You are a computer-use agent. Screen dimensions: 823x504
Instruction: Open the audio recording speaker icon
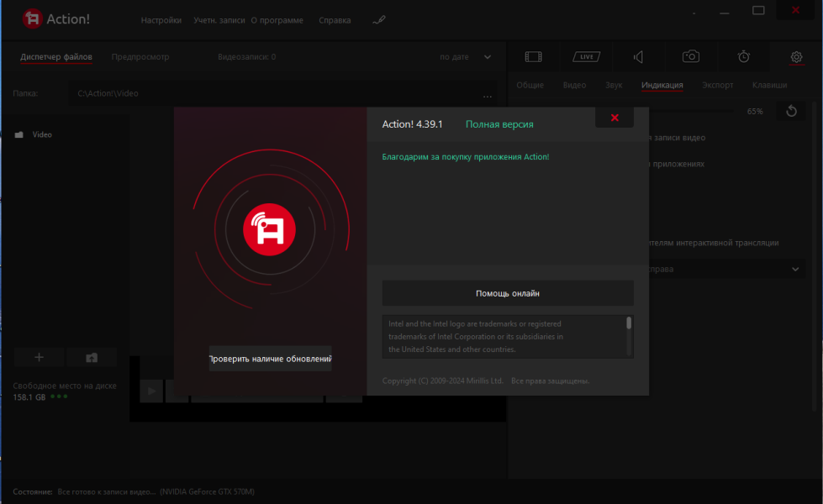[x=638, y=56]
